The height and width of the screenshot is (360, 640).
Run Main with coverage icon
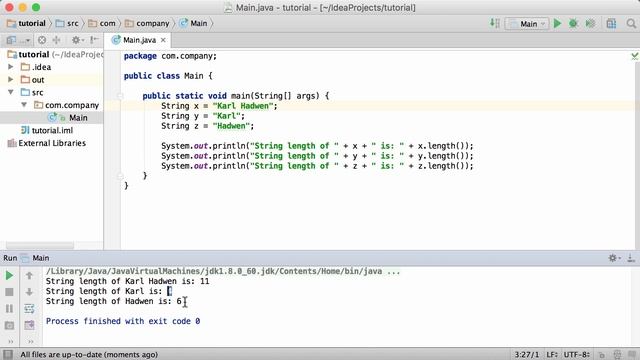[x=590, y=23]
